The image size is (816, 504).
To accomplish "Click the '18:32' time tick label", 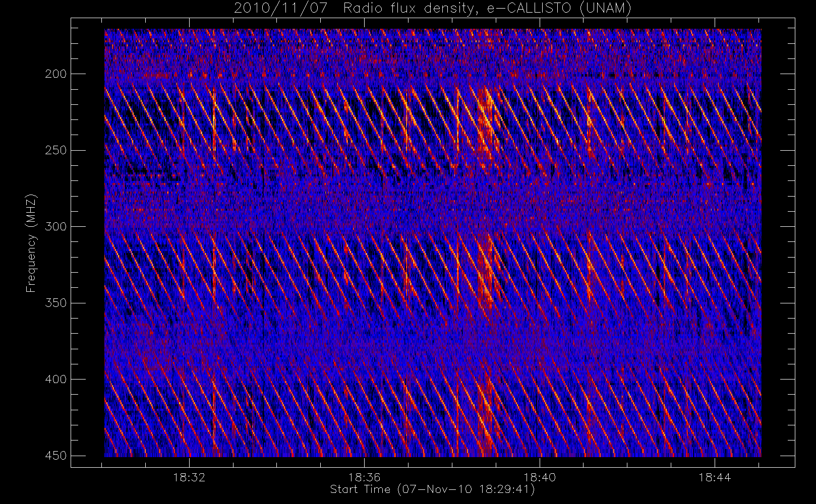I will coord(189,477).
